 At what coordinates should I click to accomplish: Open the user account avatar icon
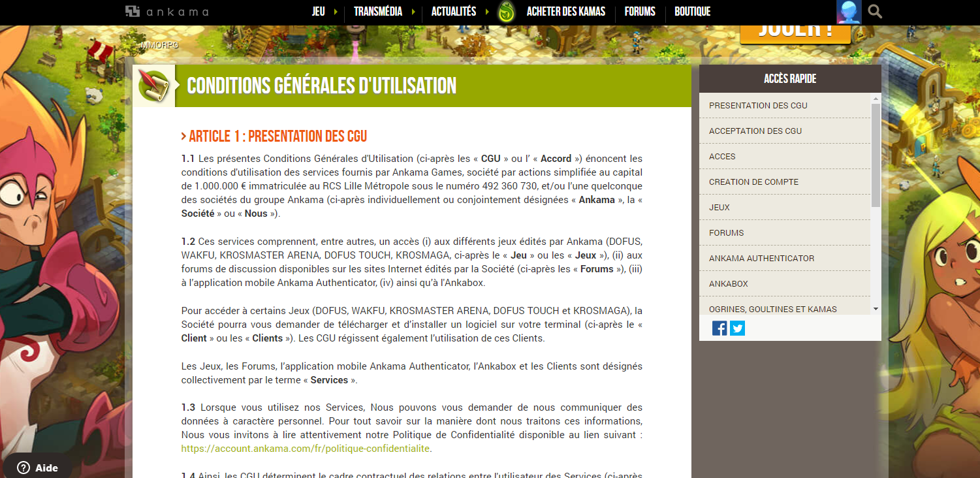[849, 12]
